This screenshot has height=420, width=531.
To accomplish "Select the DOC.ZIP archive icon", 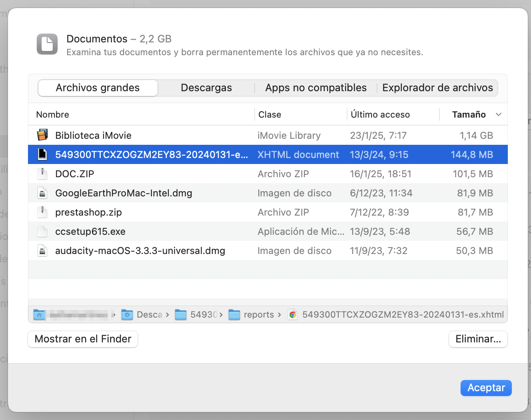I will click(42, 174).
